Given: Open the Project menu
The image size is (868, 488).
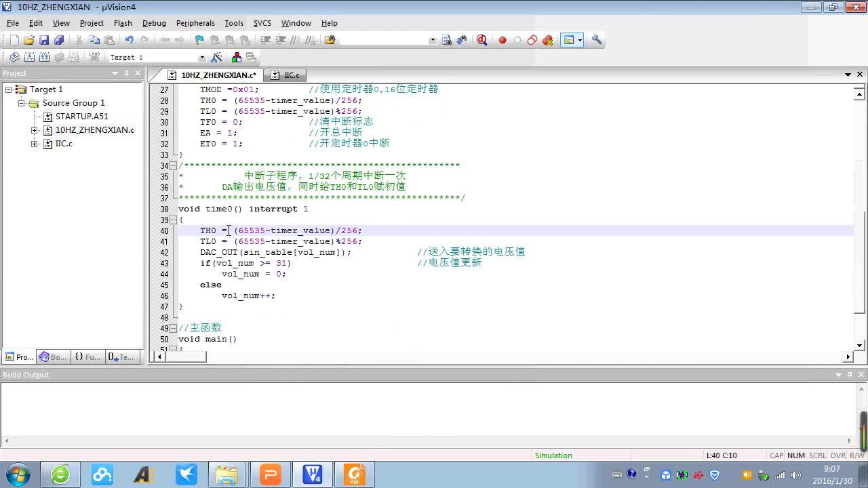Looking at the screenshot, I should (x=92, y=23).
